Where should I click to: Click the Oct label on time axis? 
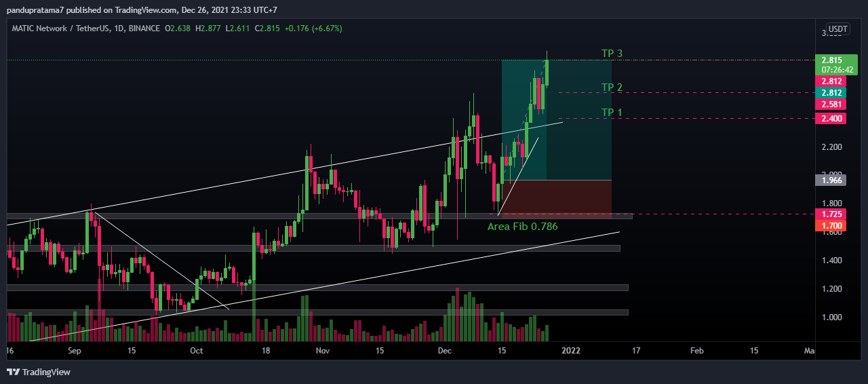197,351
